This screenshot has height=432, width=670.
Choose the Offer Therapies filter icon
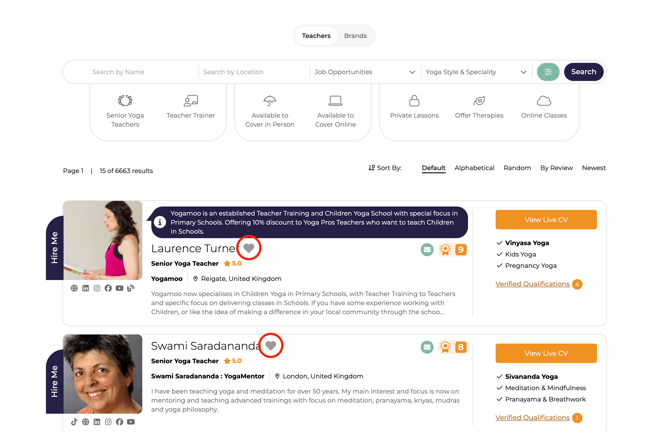(x=479, y=101)
